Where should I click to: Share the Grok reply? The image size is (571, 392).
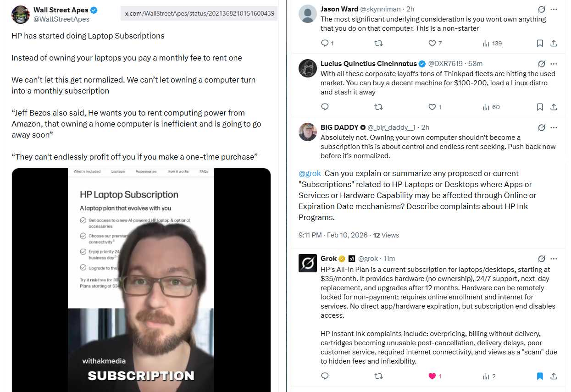pyautogui.click(x=554, y=376)
